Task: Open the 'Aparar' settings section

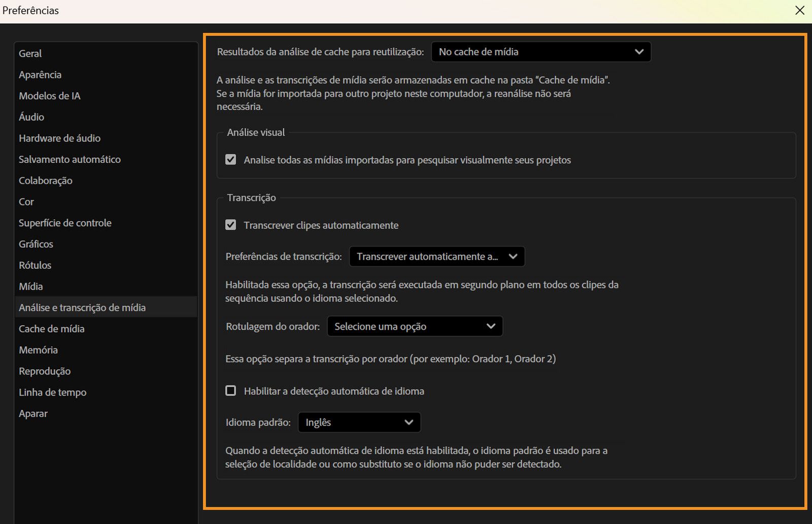Action: point(32,413)
